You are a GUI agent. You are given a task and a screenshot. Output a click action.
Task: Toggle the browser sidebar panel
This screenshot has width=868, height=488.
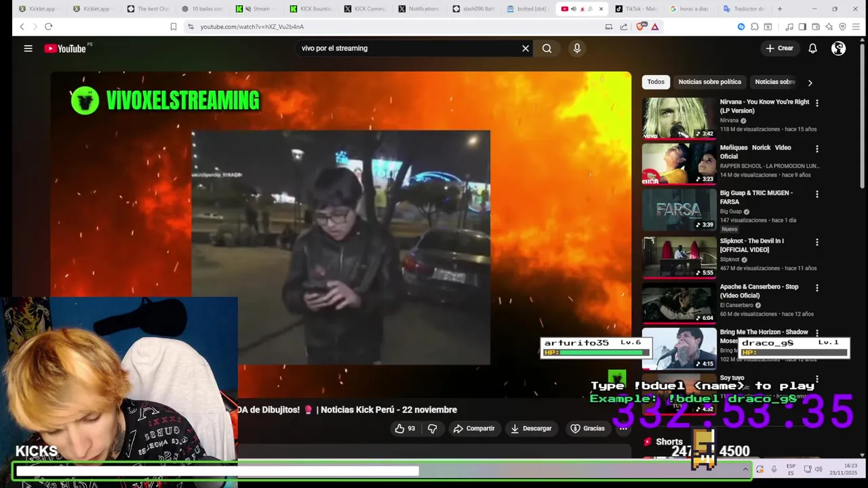pyautogui.click(x=802, y=26)
